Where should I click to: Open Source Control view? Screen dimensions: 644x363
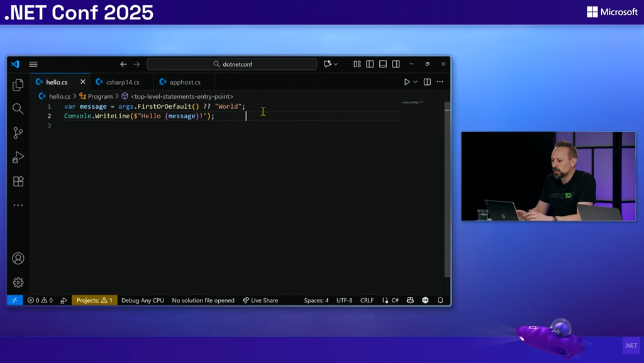[18, 133]
